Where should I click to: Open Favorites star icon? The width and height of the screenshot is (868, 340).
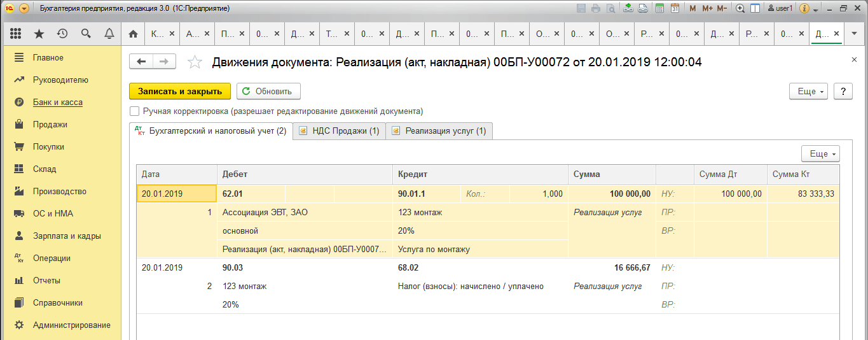(x=39, y=33)
